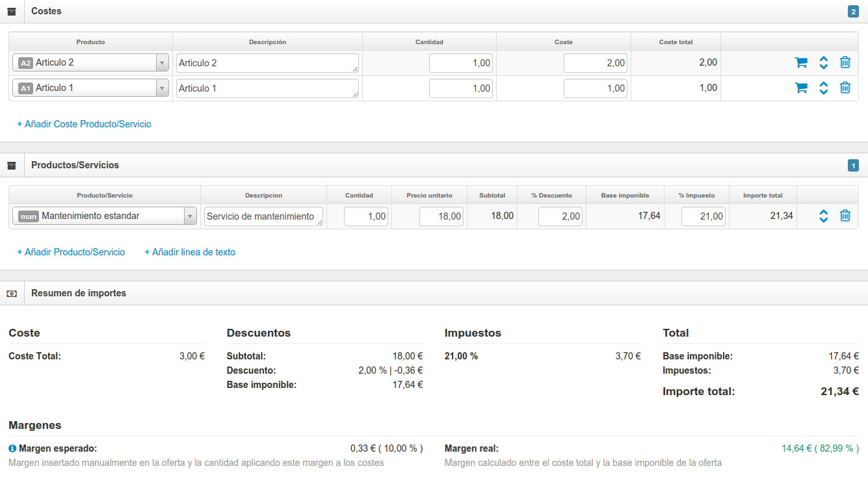The width and height of the screenshot is (868, 477).
Task: Click the Costes section header title
Action: [x=47, y=11]
